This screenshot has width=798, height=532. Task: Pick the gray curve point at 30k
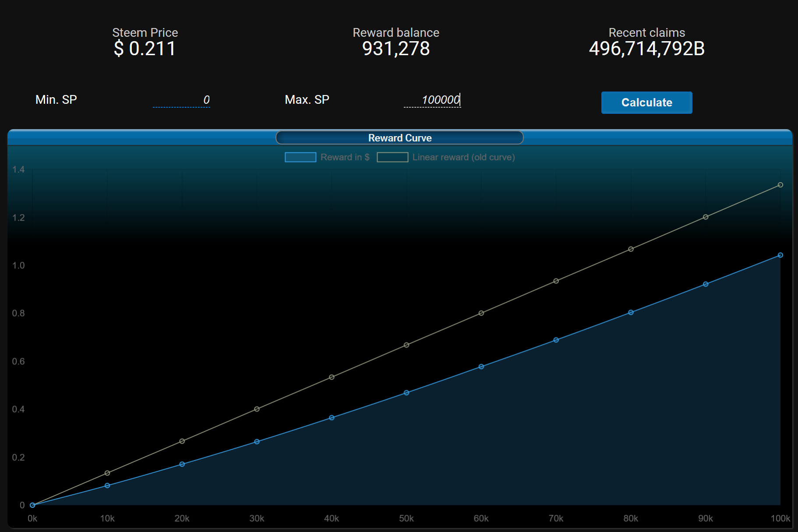coord(257,409)
